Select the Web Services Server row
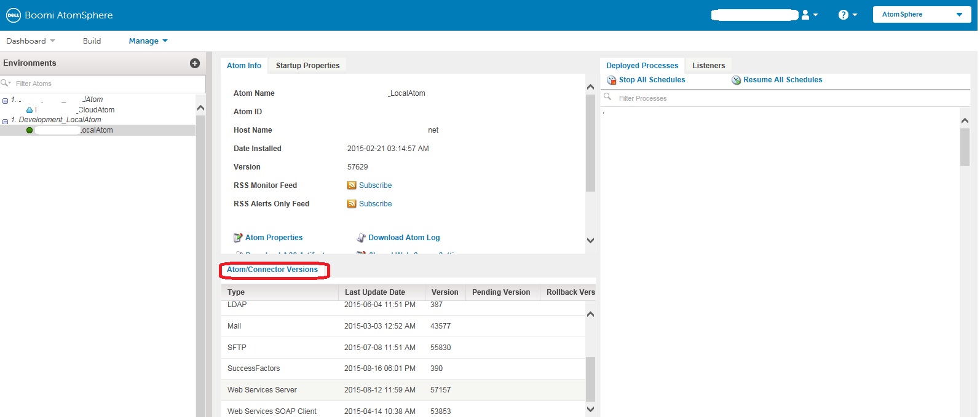The width and height of the screenshot is (980, 417). tap(403, 390)
